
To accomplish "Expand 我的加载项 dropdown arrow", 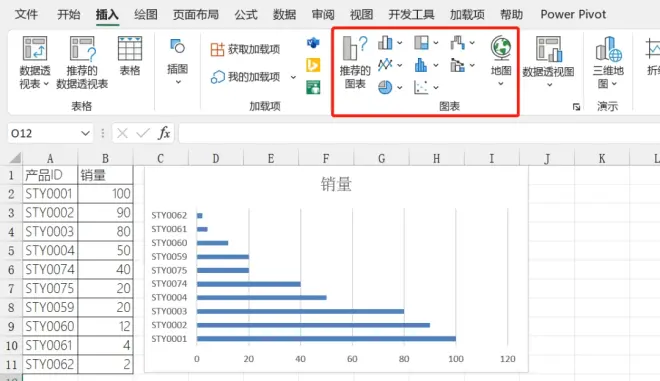I will pos(293,77).
